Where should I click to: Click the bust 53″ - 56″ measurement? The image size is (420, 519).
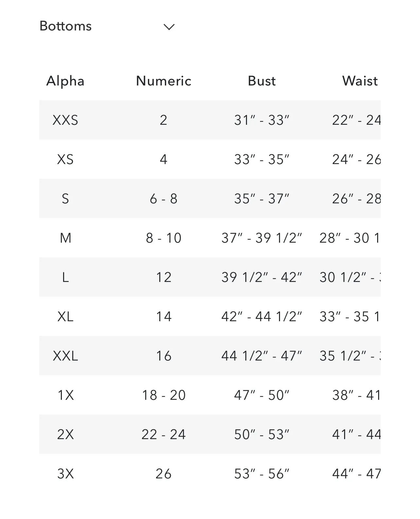point(262,474)
